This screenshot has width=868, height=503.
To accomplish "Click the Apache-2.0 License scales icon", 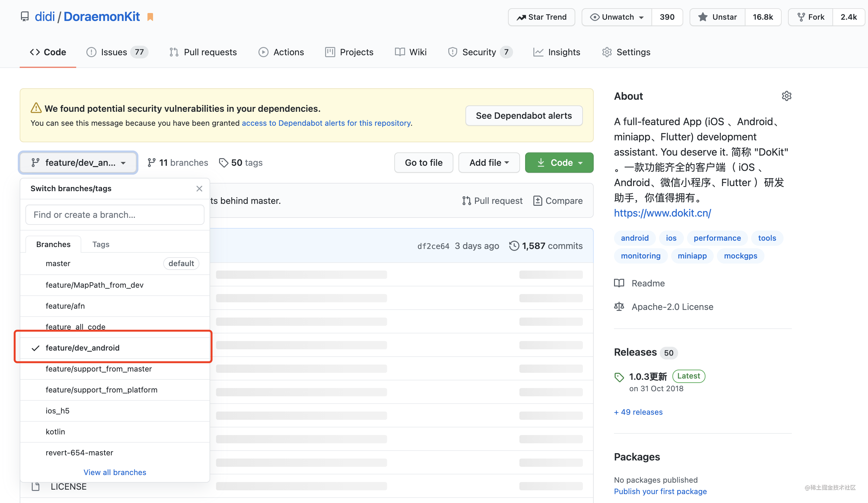I will [x=619, y=306].
